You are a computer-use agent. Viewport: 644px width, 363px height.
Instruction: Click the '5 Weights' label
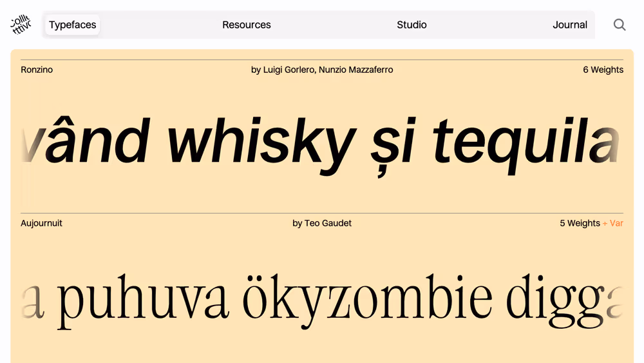580,223
